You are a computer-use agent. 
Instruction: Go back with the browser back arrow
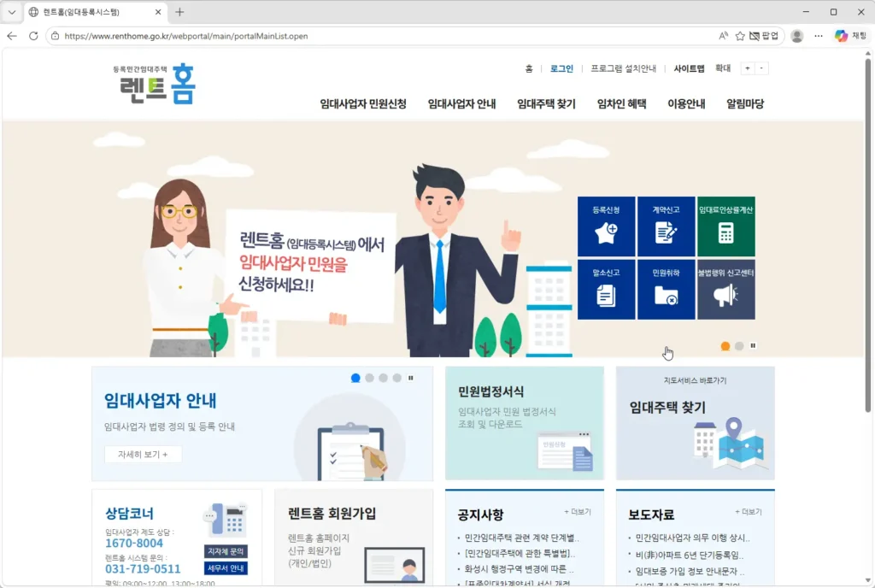[12, 36]
